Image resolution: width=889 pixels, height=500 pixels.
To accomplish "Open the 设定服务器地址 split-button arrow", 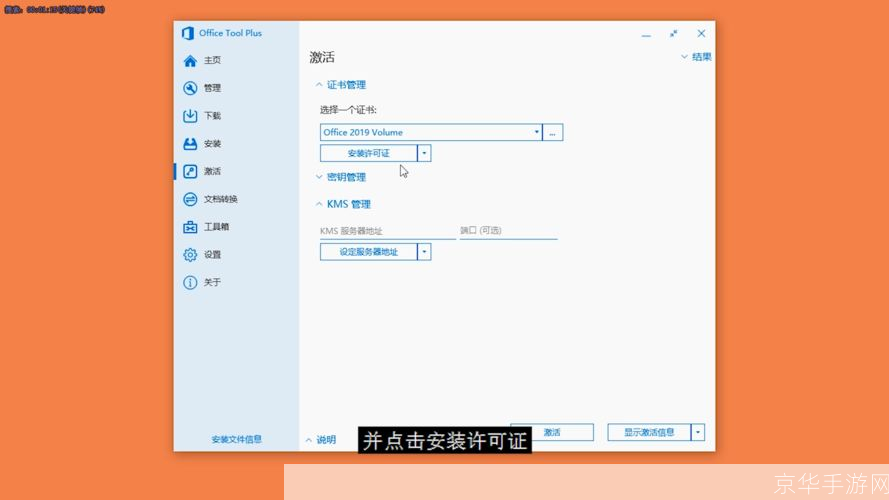I will (424, 252).
